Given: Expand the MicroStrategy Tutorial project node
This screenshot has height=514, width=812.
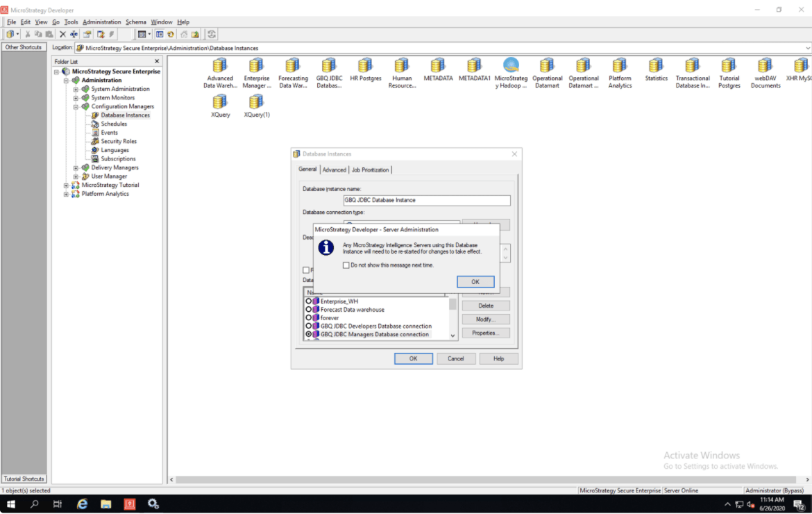Looking at the screenshot, I should tap(67, 185).
